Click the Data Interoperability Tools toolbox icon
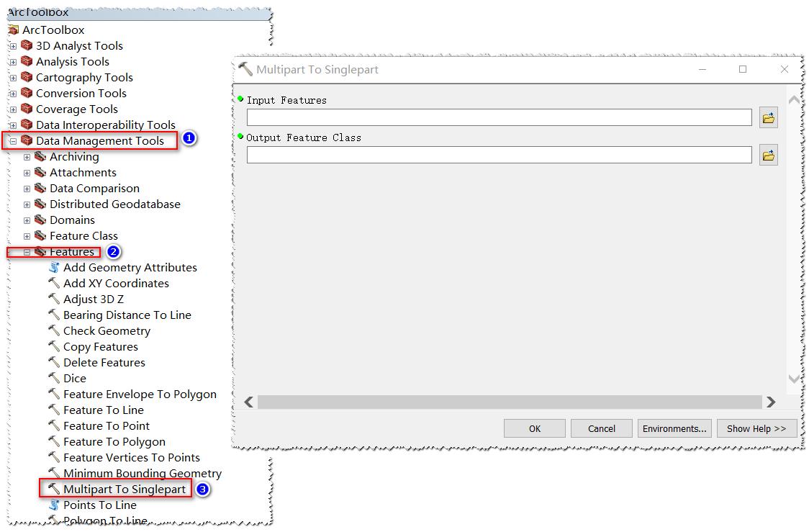This screenshot has height=532, width=809. click(x=27, y=125)
